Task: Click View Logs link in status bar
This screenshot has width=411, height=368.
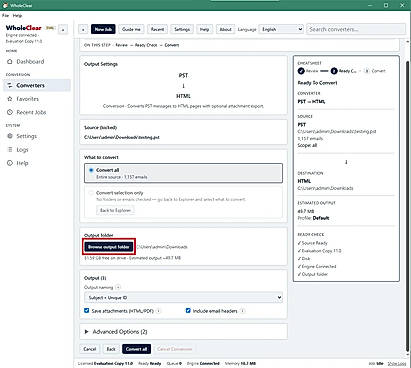Action: point(397,363)
